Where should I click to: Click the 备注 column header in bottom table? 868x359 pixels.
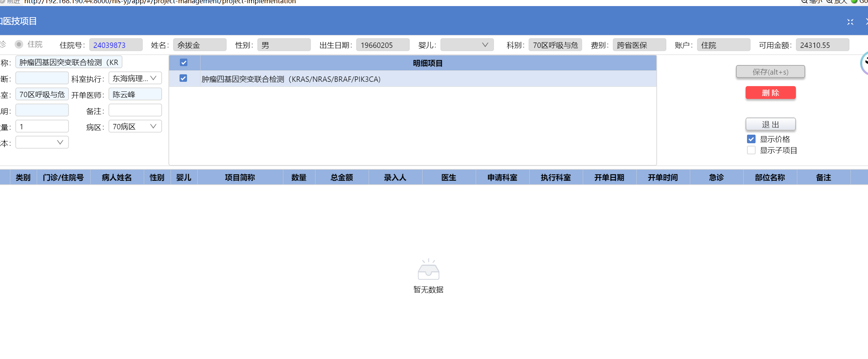[x=824, y=178]
